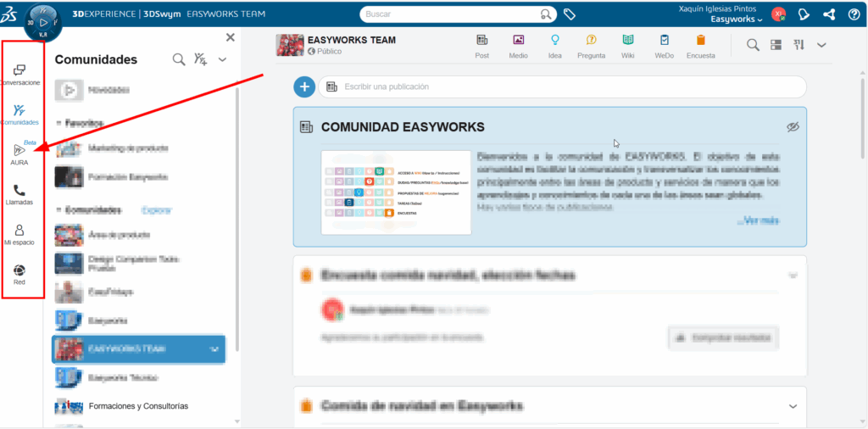Image resolution: width=868 pixels, height=429 pixels.
Task: Create a new Post
Action: (482, 46)
